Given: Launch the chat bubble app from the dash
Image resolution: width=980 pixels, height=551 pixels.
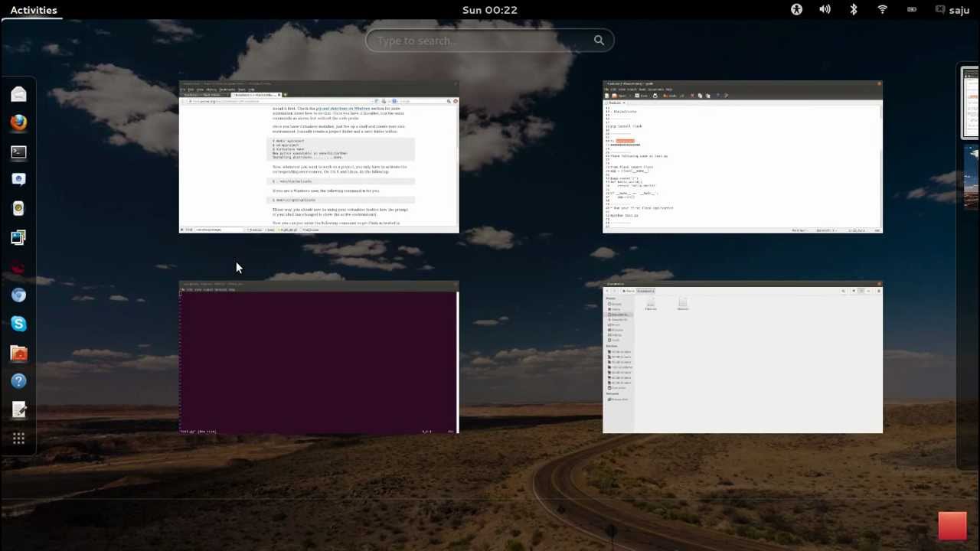Looking at the screenshot, I should (18, 179).
